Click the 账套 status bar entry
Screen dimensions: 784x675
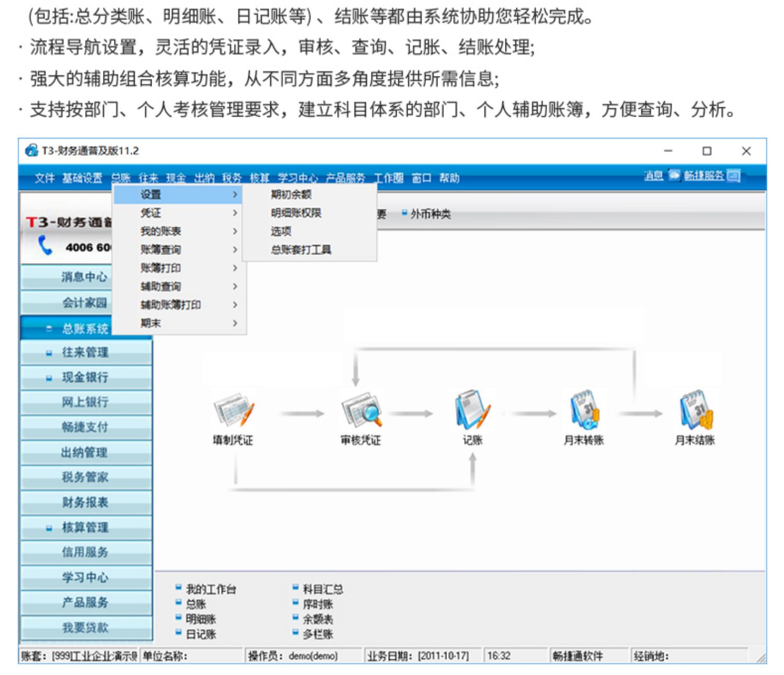click(x=79, y=656)
